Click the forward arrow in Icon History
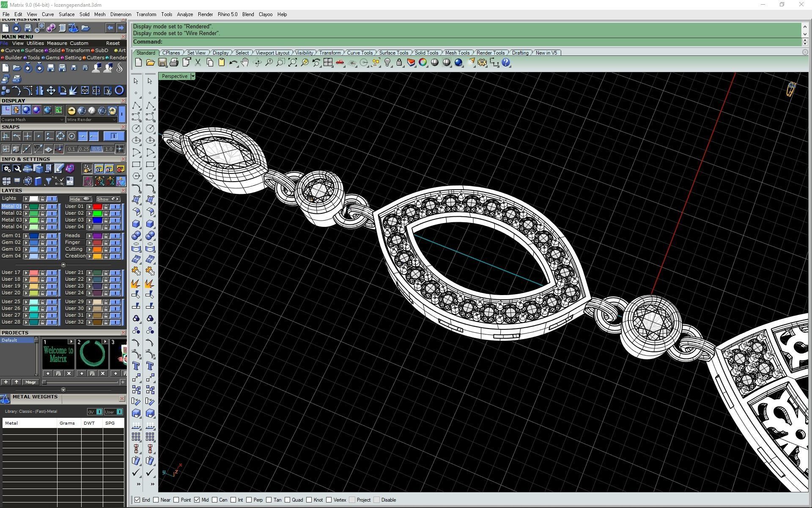The height and width of the screenshot is (508, 812). (121, 28)
